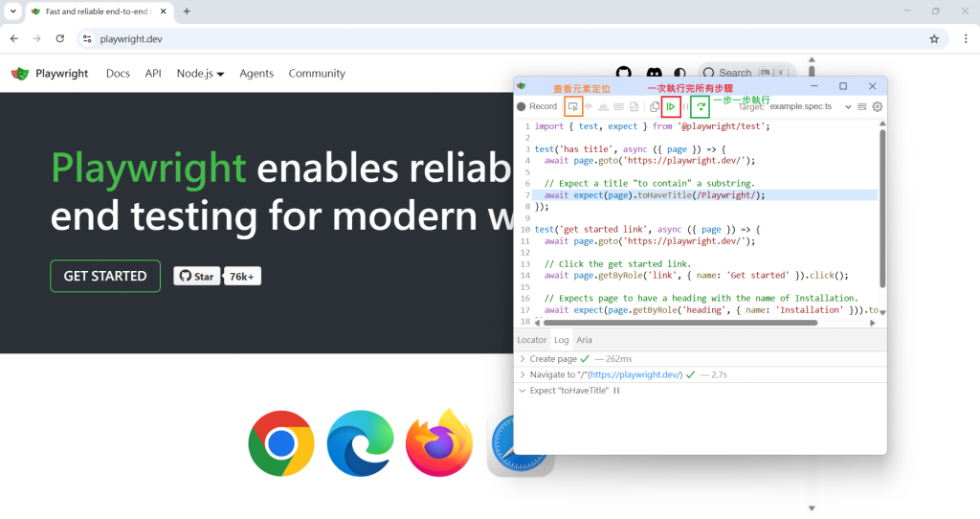Open the tab search dropdown arrow

click(x=13, y=11)
